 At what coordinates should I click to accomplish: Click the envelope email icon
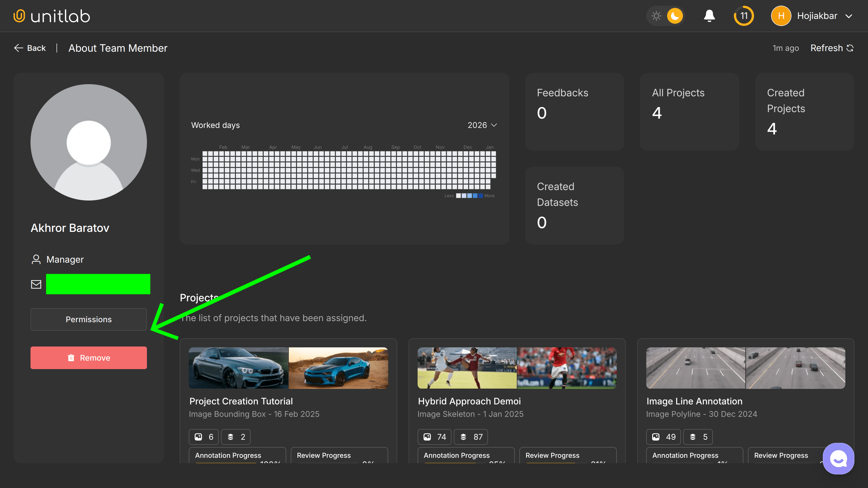tap(36, 284)
